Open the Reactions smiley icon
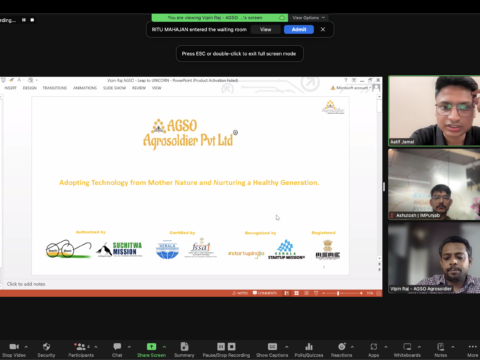 [x=342, y=347]
